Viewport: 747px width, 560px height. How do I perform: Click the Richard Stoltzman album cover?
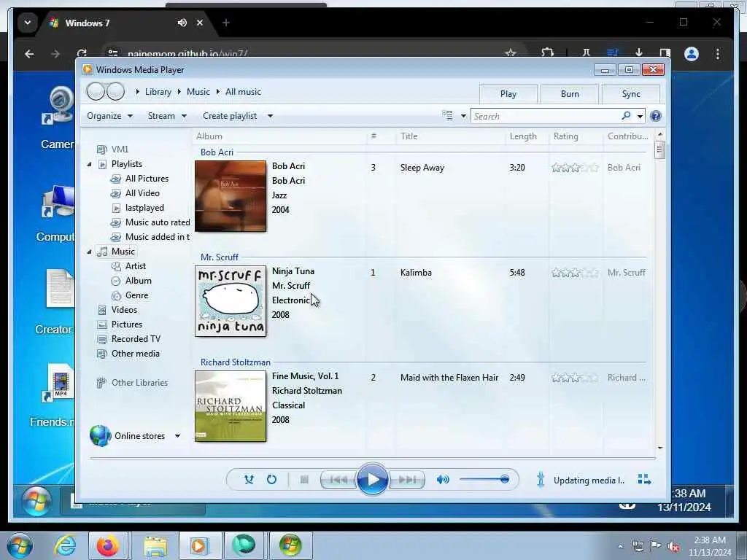[x=231, y=406]
